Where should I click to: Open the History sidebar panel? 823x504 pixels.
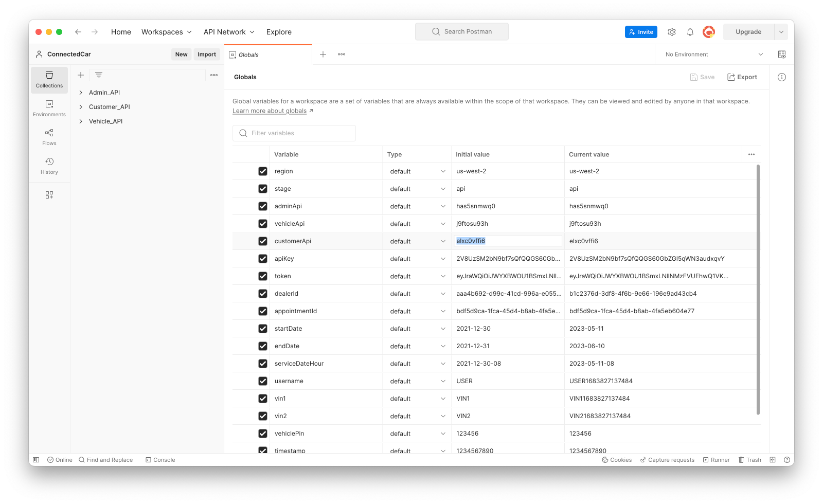point(49,166)
